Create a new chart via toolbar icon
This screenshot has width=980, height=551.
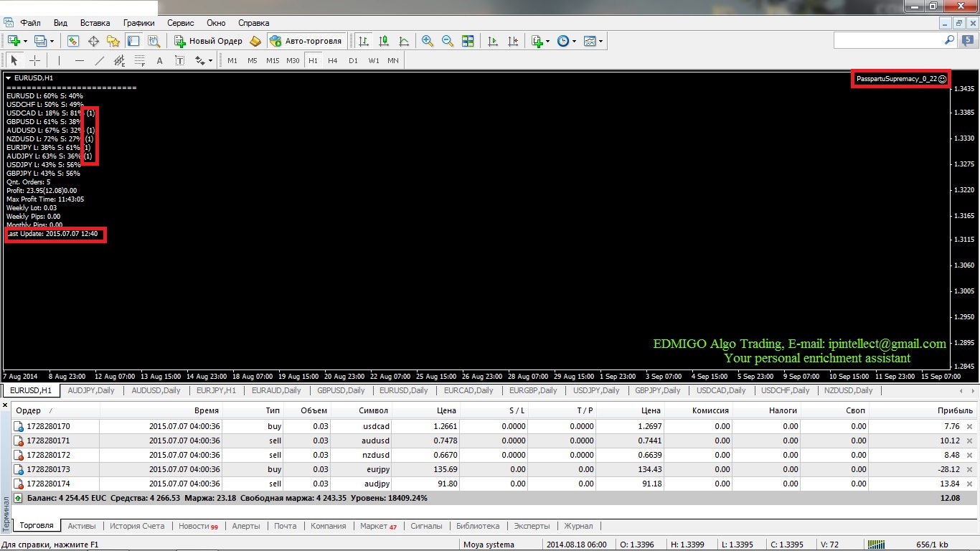pyautogui.click(x=14, y=41)
